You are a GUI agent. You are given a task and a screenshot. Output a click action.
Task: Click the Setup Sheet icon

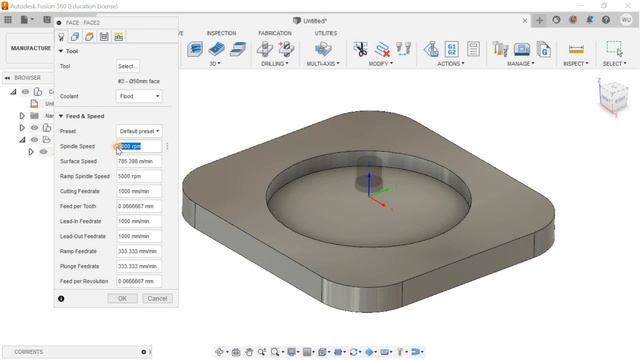(473, 49)
